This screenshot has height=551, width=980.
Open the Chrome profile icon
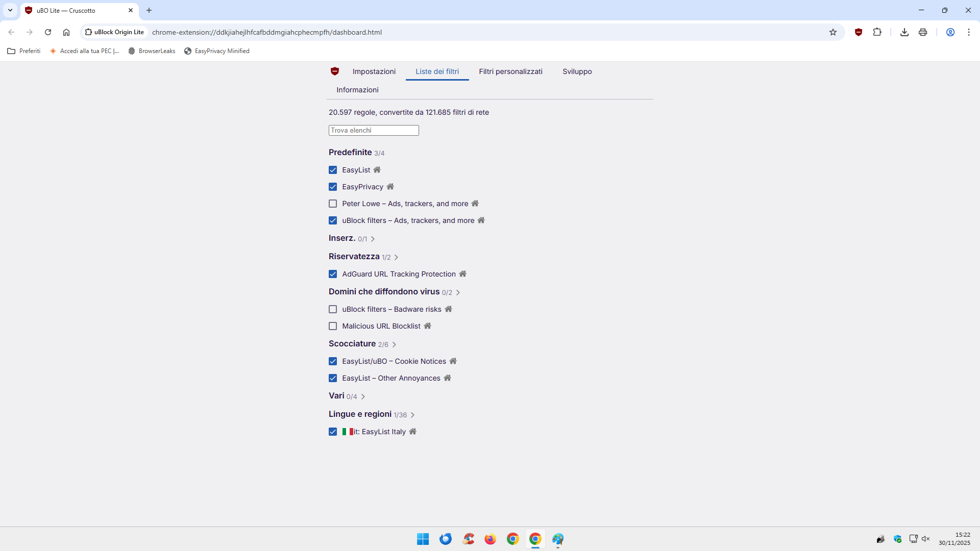pyautogui.click(x=950, y=32)
